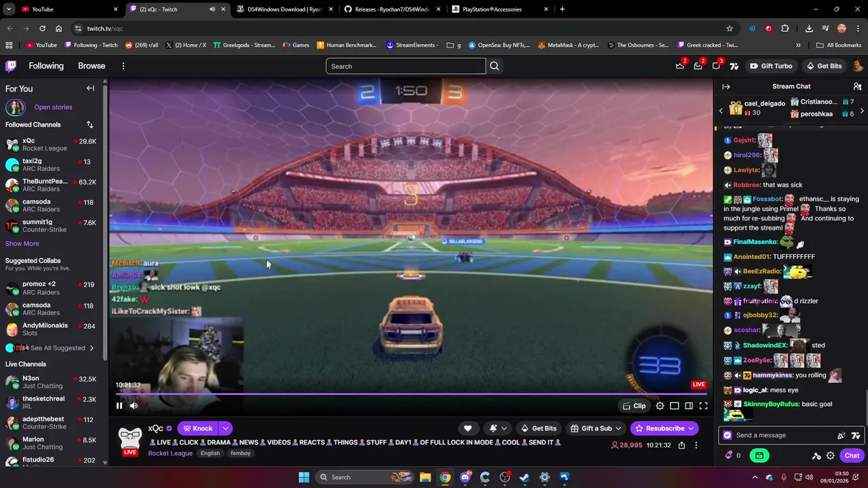Open Following - Twitch bookmark
This screenshot has width=868, height=488.
coord(91,45)
